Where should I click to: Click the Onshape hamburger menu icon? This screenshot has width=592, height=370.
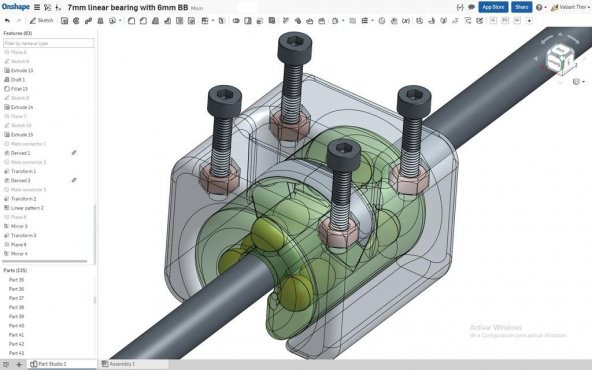point(37,7)
